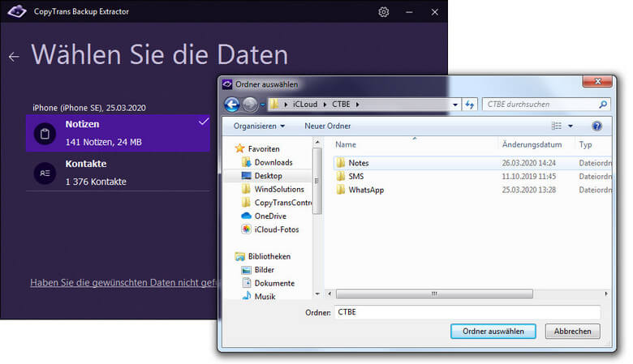The image size is (633, 364).
Task: Click the CopyTrans Backup Extractor logo icon
Action: click(x=17, y=11)
